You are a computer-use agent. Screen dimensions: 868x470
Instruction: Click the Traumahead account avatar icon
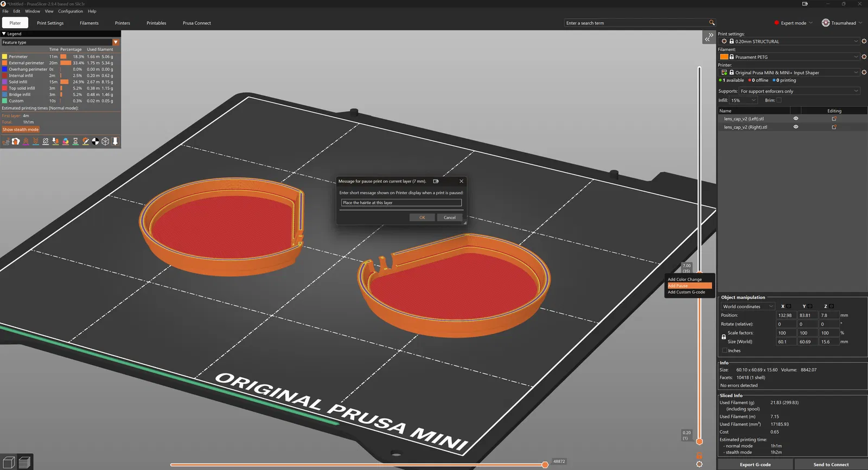click(826, 23)
